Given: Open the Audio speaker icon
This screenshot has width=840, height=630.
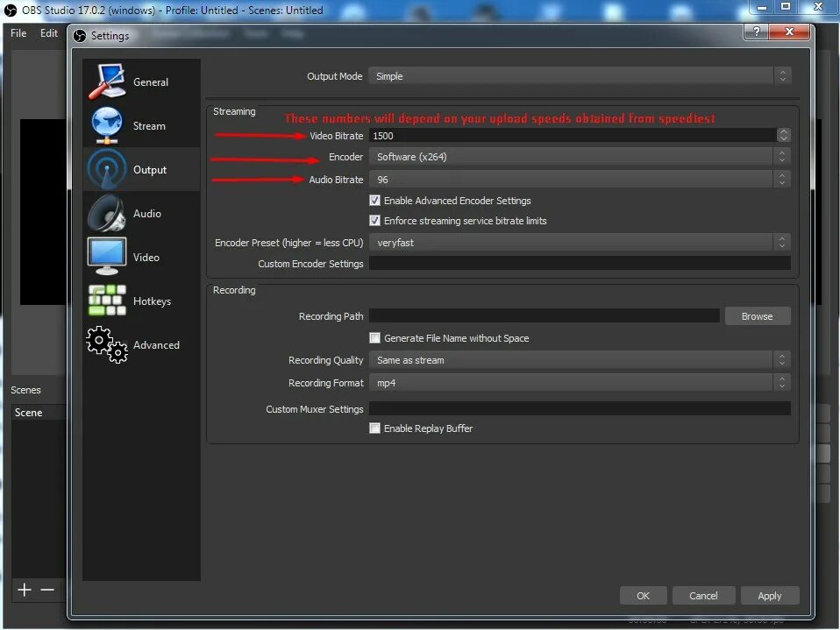Looking at the screenshot, I should (x=107, y=213).
